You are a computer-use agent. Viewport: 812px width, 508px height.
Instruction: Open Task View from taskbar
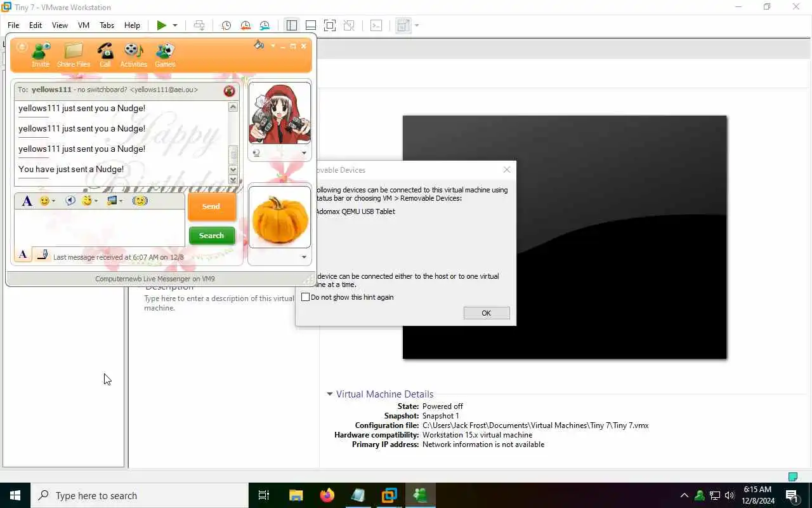pos(264,495)
